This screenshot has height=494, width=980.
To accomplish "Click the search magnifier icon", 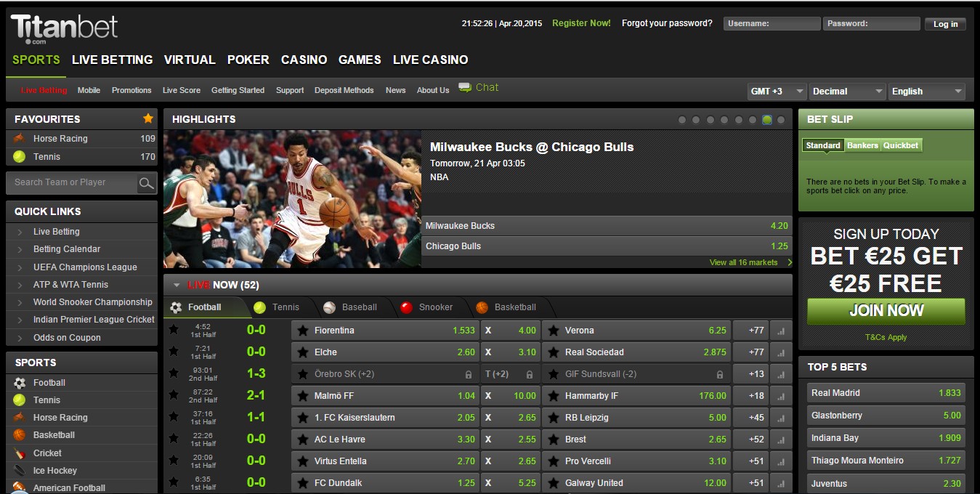I will tap(147, 183).
